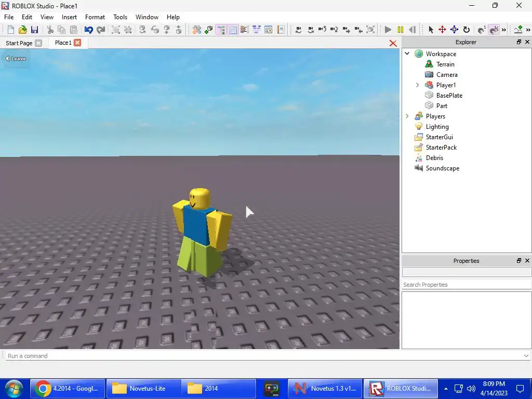Choose the Rotate tool
This screenshot has height=399, width=532.
[467, 30]
